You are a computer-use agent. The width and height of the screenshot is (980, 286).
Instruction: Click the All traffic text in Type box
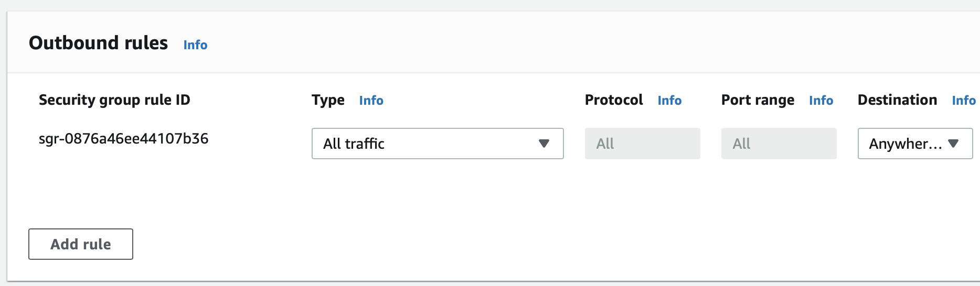pos(354,144)
